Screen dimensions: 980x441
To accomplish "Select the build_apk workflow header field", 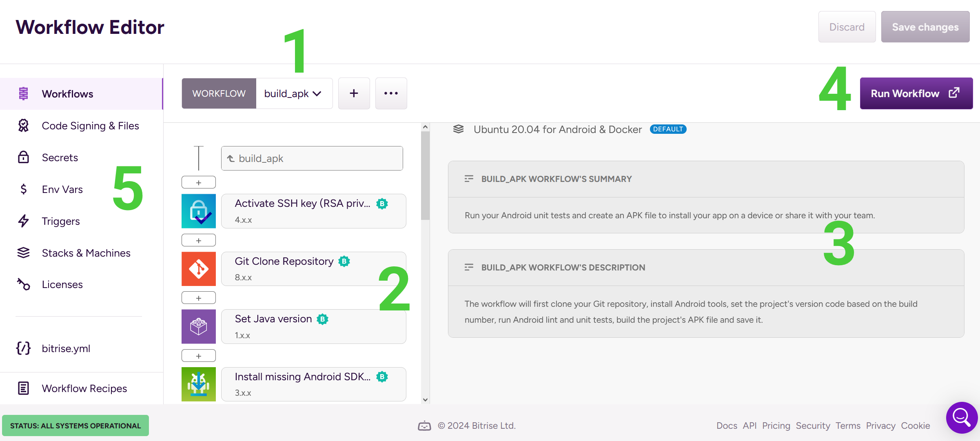I will tap(312, 158).
